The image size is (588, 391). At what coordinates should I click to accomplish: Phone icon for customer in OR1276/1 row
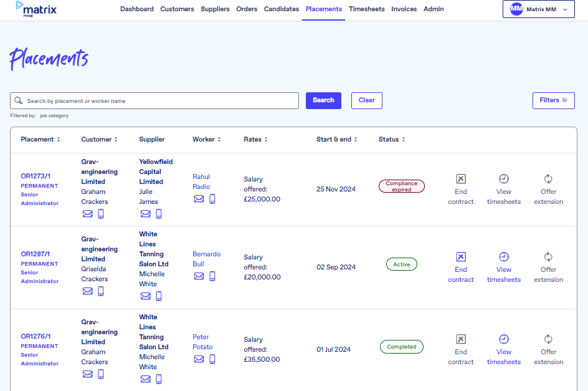pyautogui.click(x=101, y=374)
